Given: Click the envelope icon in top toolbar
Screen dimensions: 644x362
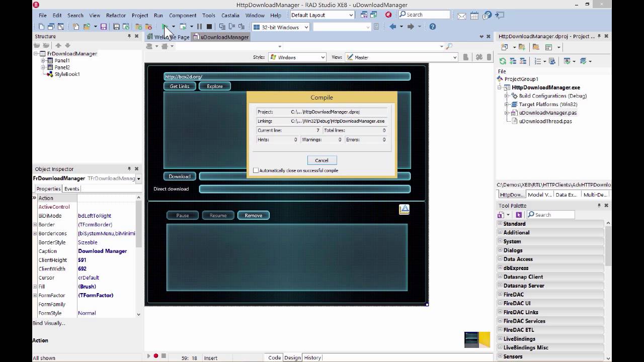Looking at the screenshot, I should click(461, 15).
